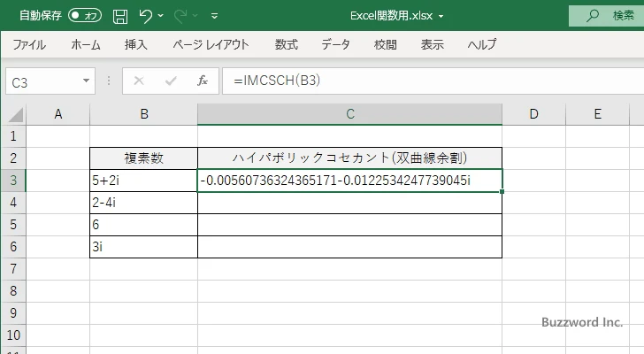The width and height of the screenshot is (644, 354).
Task: Select cell containing 5+2i
Action: [x=143, y=181]
